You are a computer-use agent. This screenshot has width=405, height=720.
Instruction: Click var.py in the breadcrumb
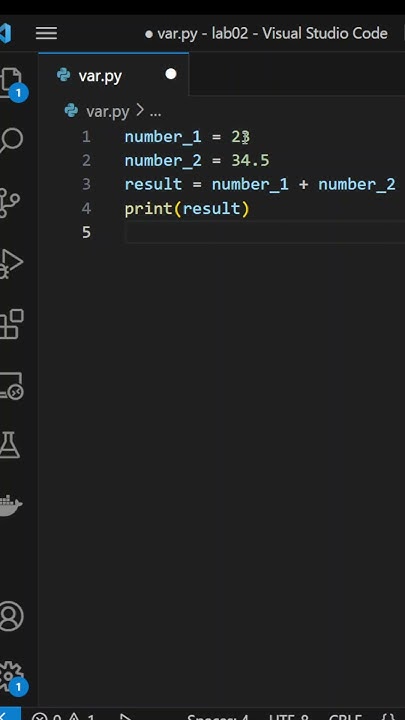coord(107,112)
